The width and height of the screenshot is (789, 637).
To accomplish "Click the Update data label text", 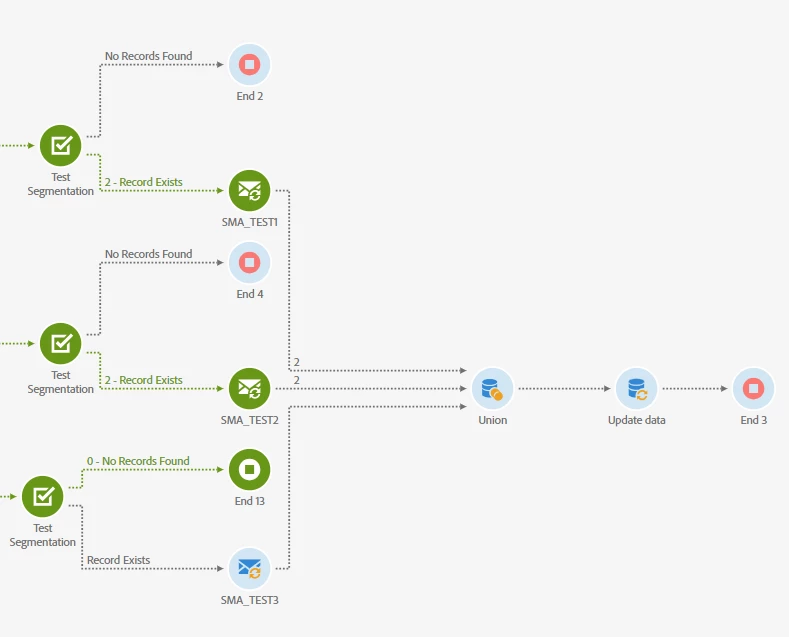I will click(637, 420).
